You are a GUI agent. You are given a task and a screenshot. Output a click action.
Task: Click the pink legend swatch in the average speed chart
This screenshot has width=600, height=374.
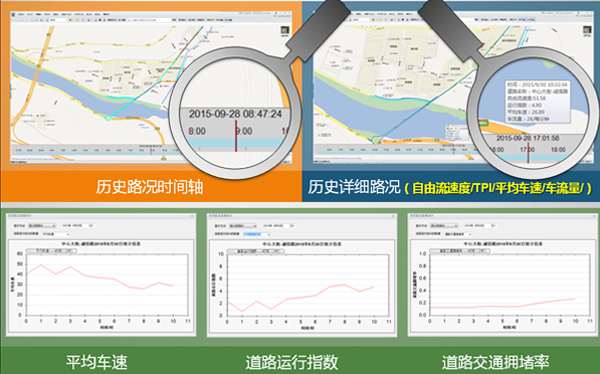tap(31, 251)
